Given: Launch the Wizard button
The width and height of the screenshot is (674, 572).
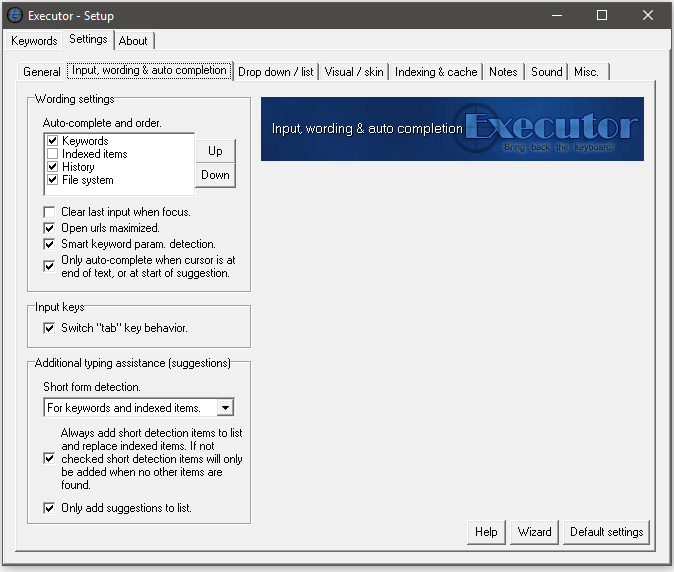Looking at the screenshot, I should click(534, 532).
